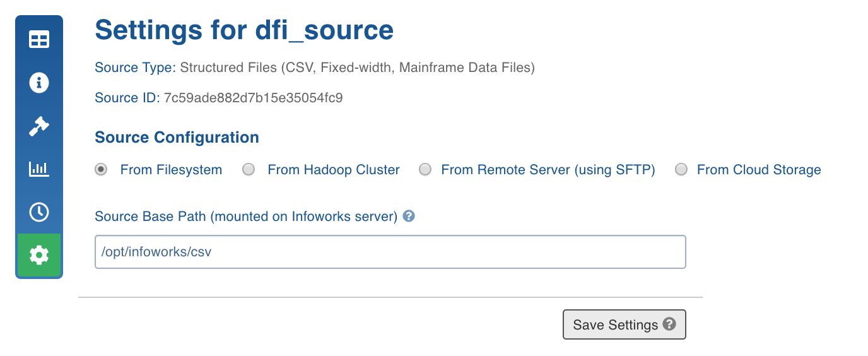This screenshot has height=356, width=868.
Task: Open the bar chart icon in sidebar
Action: pyautogui.click(x=39, y=169)
